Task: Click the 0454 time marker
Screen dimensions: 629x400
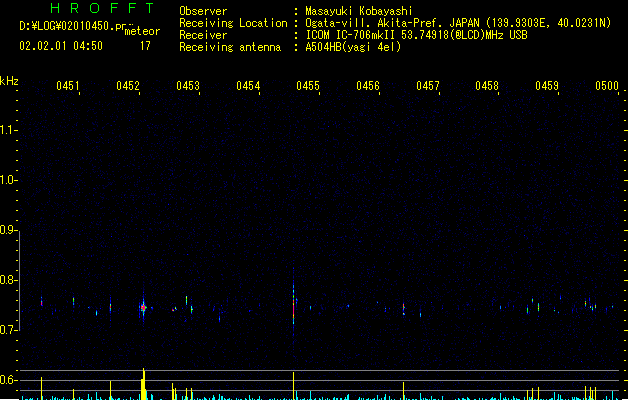Action: (248, 86)
